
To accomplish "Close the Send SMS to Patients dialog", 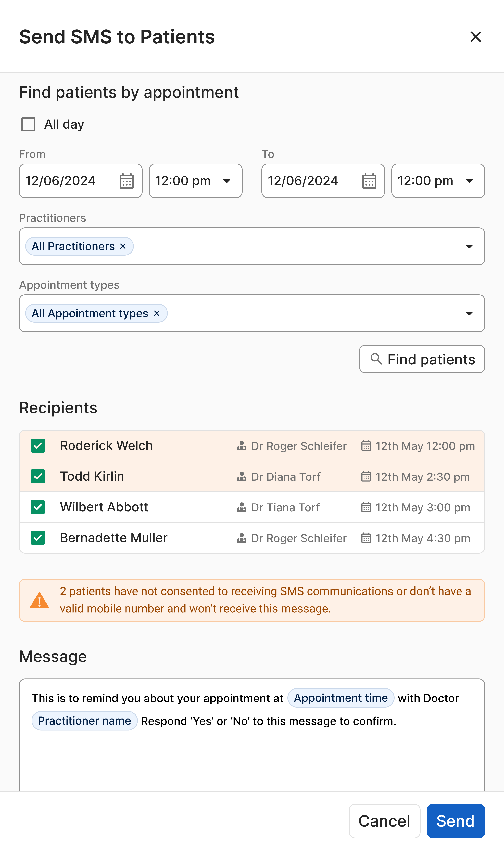I will pyautogui.click(x=475, y=37).
